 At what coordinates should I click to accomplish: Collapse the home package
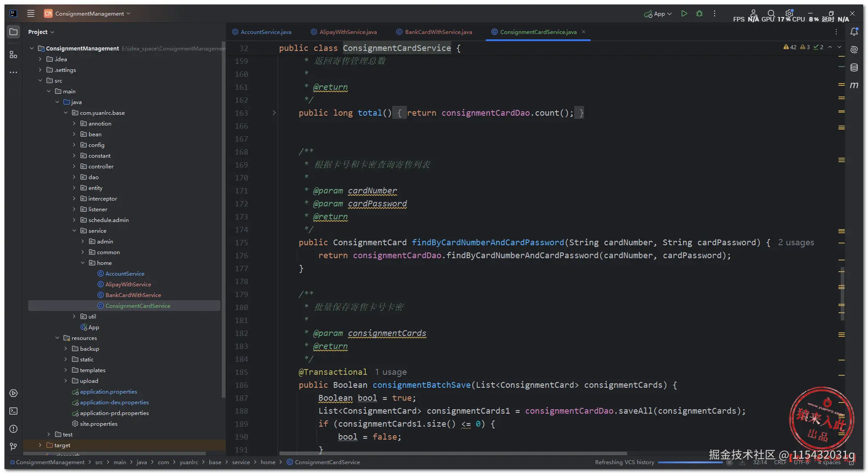pyautogui.click(x=83, y=263)
